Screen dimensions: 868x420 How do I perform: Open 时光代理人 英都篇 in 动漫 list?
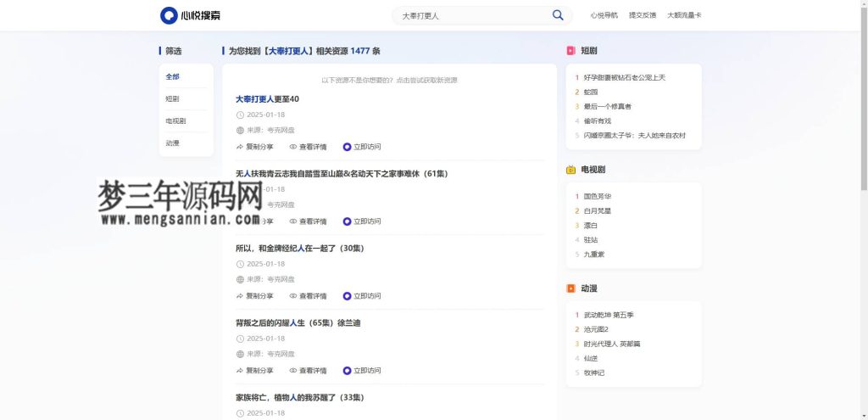612,344
